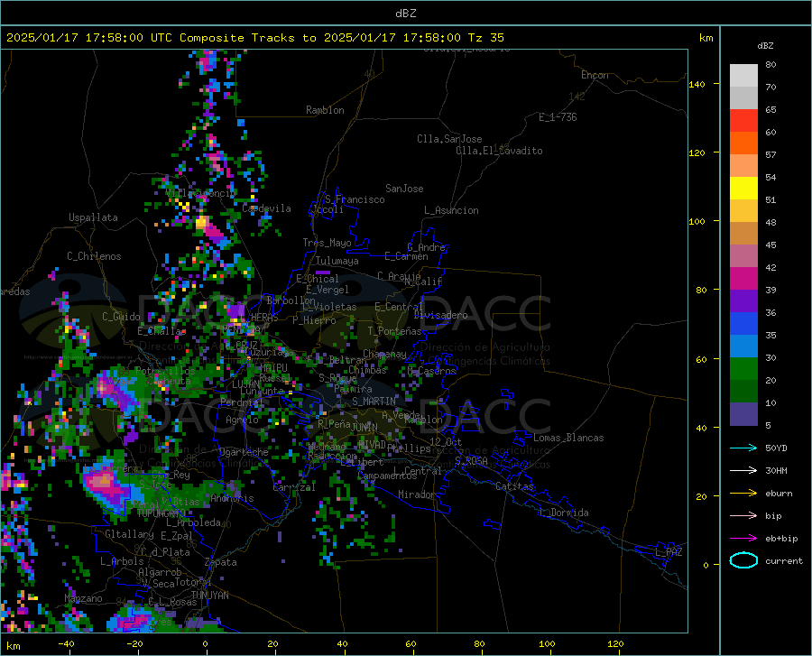Click the yellow 54 dBZ legend swatch
812x656 pixels.
tap(743, 189)
